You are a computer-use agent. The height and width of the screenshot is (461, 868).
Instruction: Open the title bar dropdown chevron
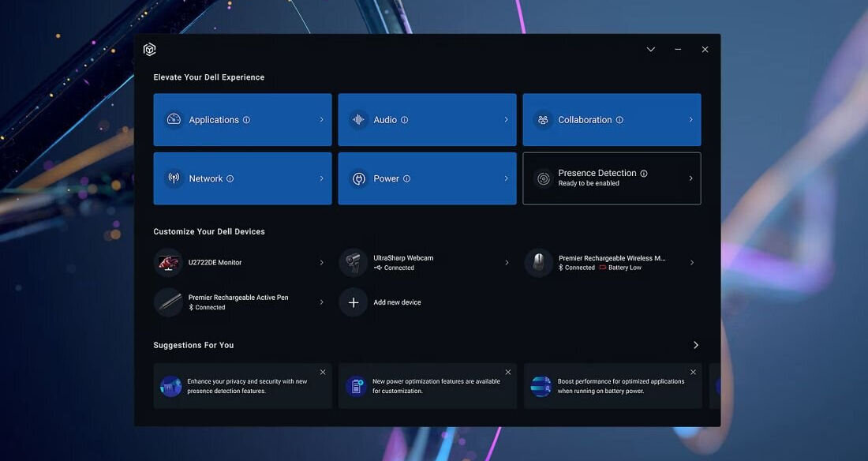pos(651,50)
